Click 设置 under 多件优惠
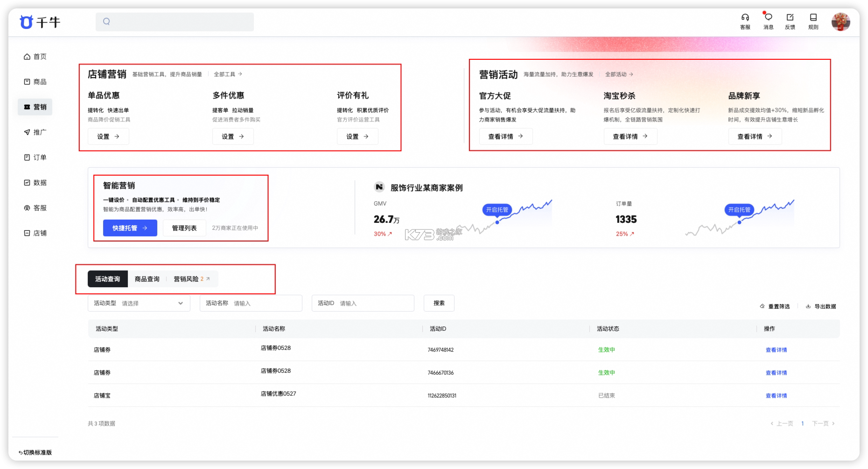The image size is (868, 469). click(x=233, y=136)
